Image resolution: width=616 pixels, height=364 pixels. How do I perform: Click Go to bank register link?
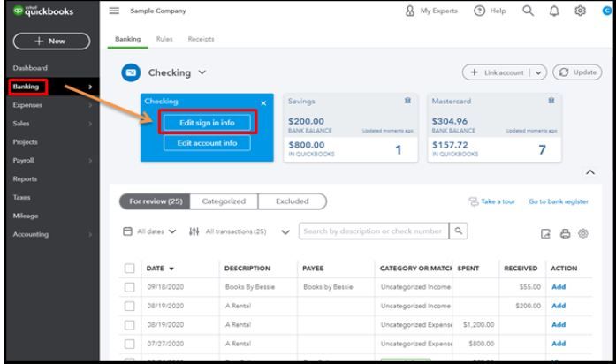[559, 201]
